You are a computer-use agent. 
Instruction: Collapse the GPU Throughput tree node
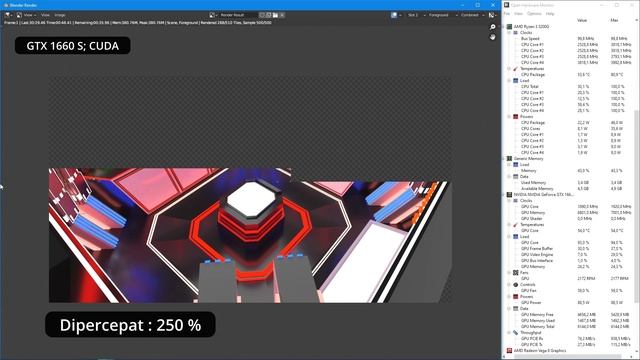tap(509, 333)
